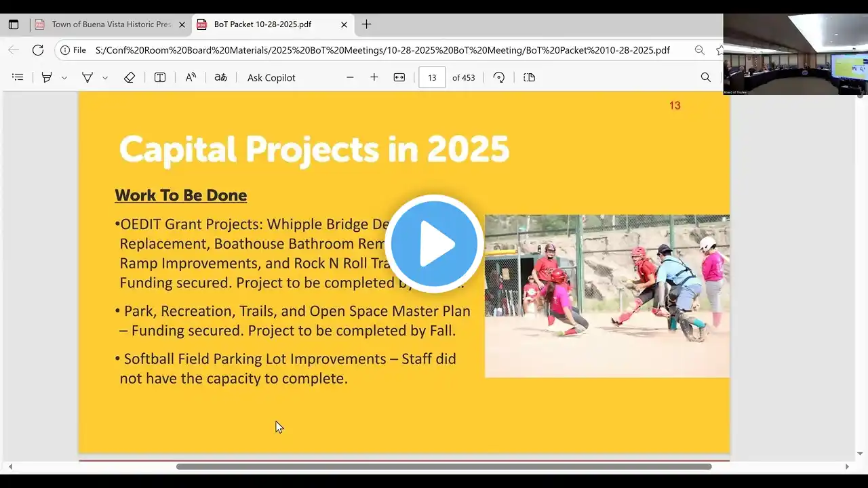Toggle the page view layout
Image resolution: width=868 pixels, height=488 pixels.
point(530,77)
